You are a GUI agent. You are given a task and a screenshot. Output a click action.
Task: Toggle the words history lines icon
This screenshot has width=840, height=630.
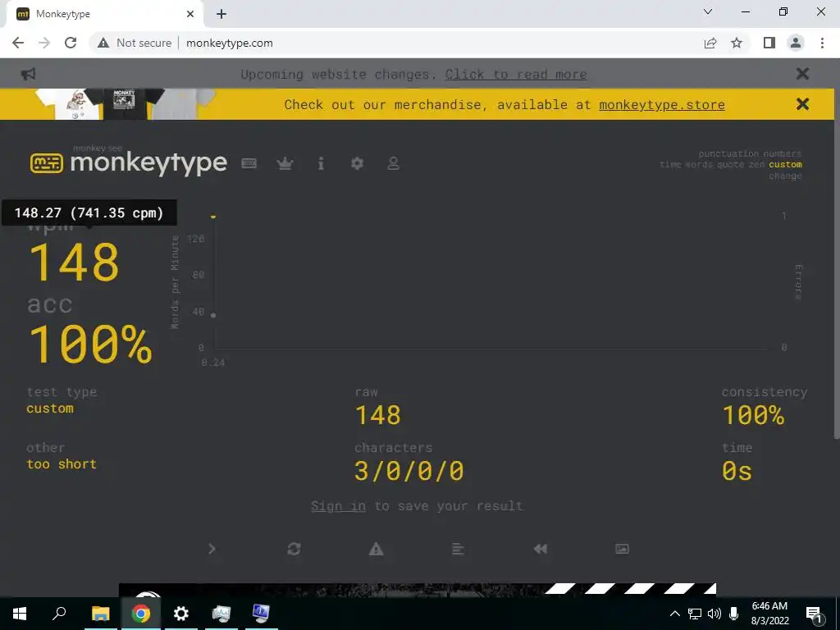pyautogui.click(x=458, y=549)
